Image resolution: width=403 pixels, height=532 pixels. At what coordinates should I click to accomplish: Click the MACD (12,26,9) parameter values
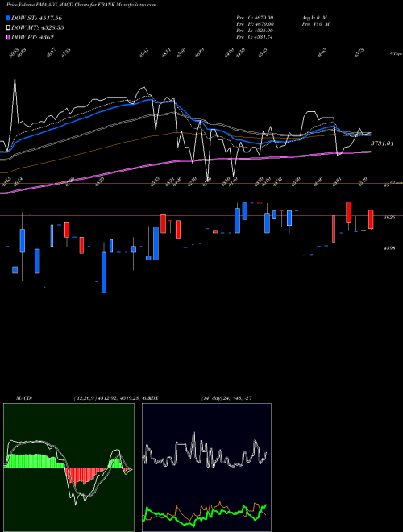pyautogui.click(x=111, y=398)
